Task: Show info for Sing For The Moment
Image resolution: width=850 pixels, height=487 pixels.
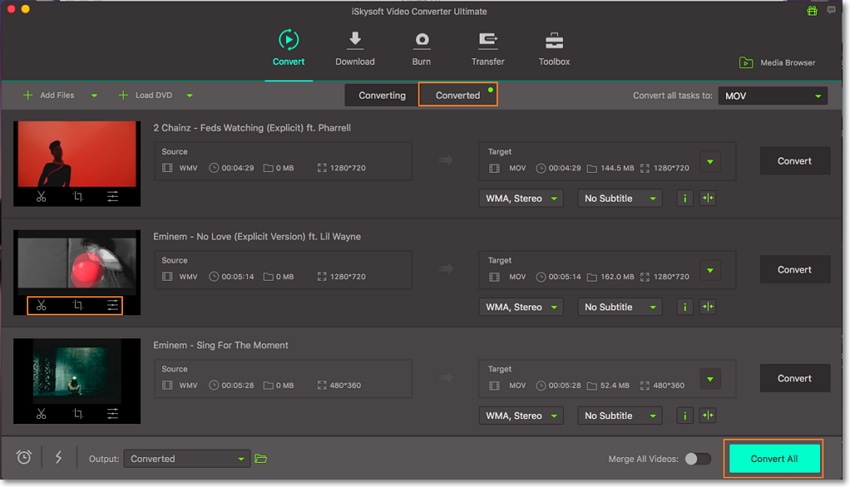Action: (x=685, y=416)
